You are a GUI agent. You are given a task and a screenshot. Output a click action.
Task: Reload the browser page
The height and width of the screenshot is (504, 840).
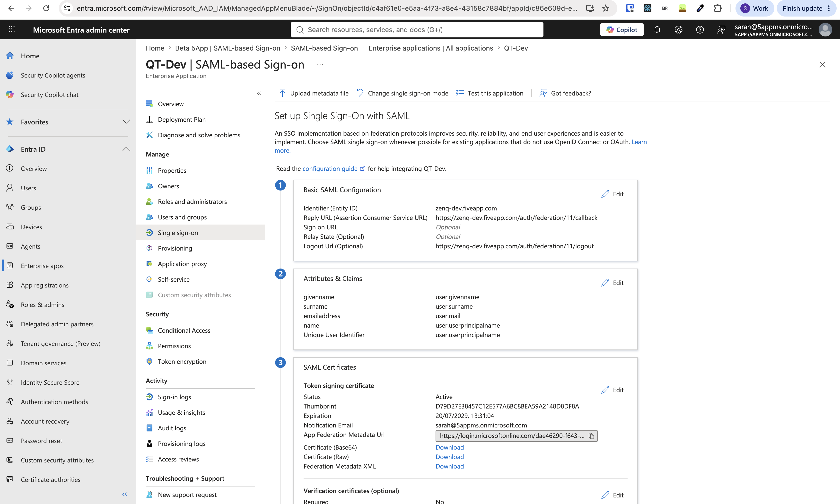46,8
